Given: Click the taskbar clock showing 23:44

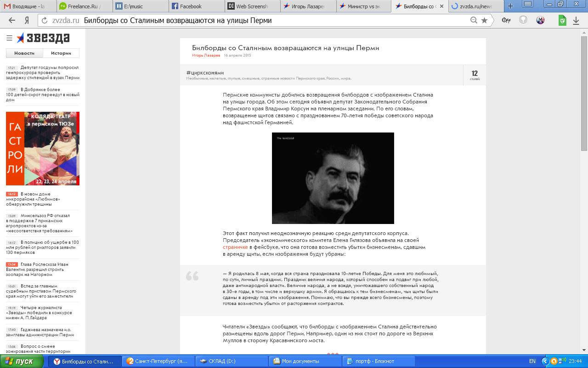Looking at the screenshot, I should [576, 361].
